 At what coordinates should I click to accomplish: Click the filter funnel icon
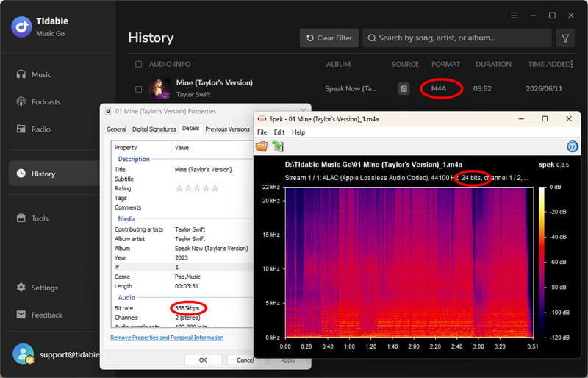click(565, 38)
